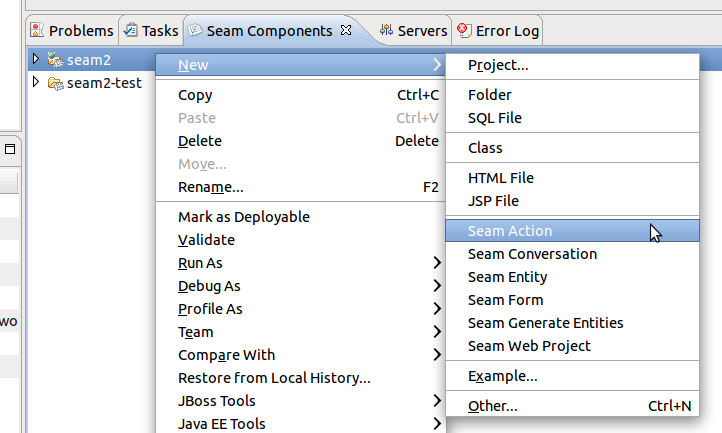Select Restore from Local History option

[x=274, y=378]
